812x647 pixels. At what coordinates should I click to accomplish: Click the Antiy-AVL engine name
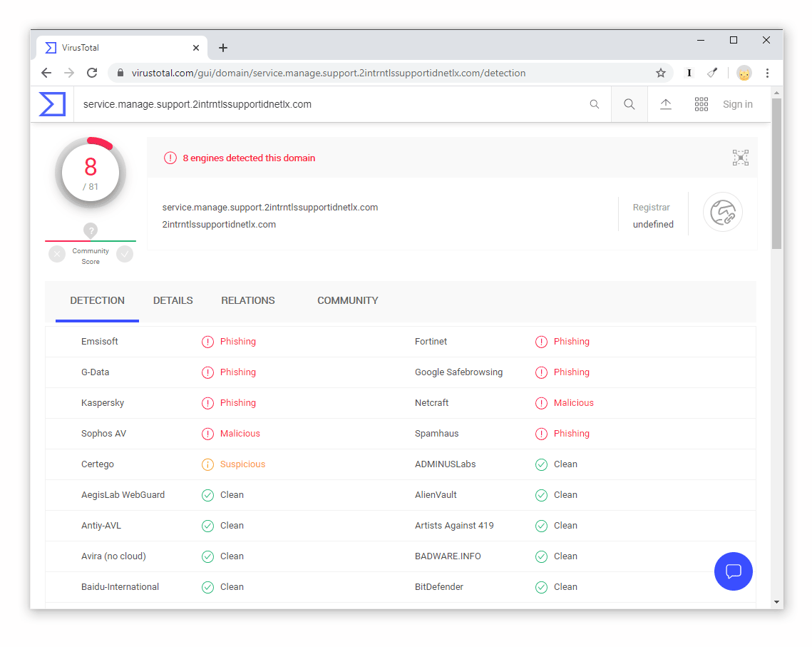coord(101,525)
